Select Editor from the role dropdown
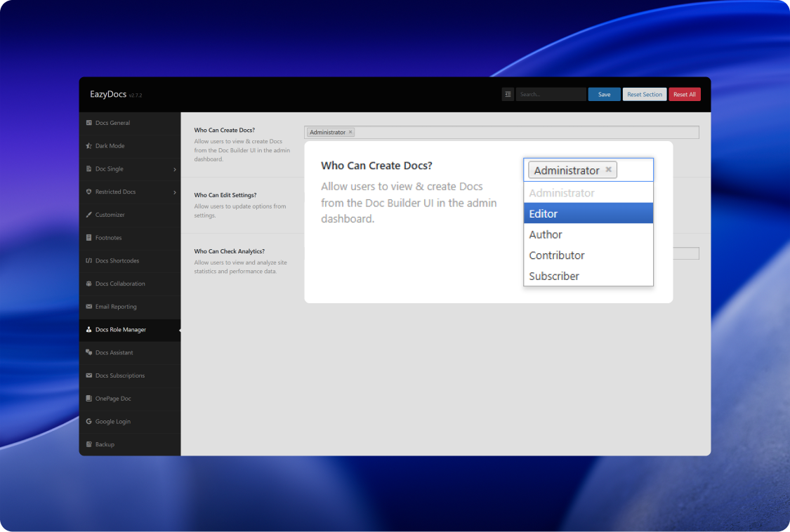 click(x=588, y=213)
